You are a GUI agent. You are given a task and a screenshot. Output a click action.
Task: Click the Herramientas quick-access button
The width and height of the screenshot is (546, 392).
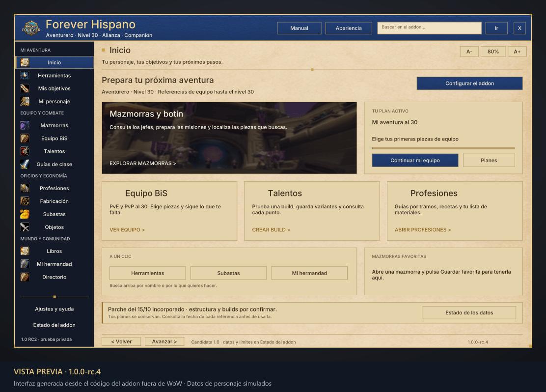pos(148,273)
